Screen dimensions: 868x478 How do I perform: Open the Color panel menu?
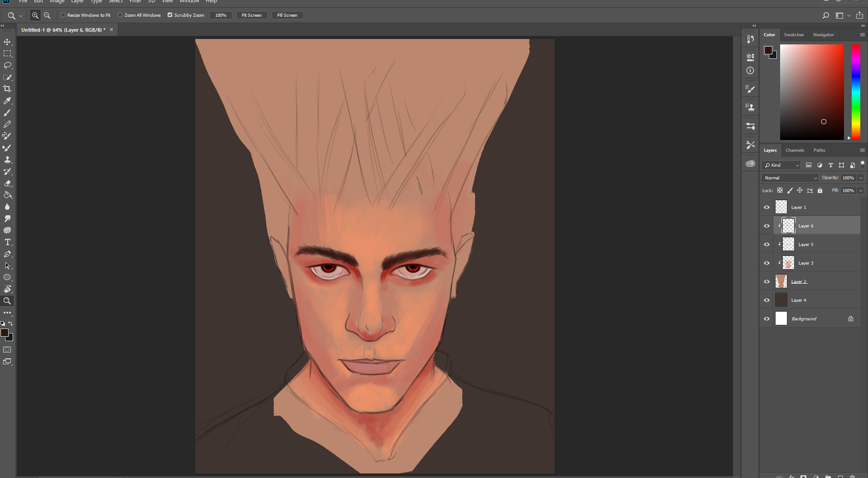tap(862, 35)
